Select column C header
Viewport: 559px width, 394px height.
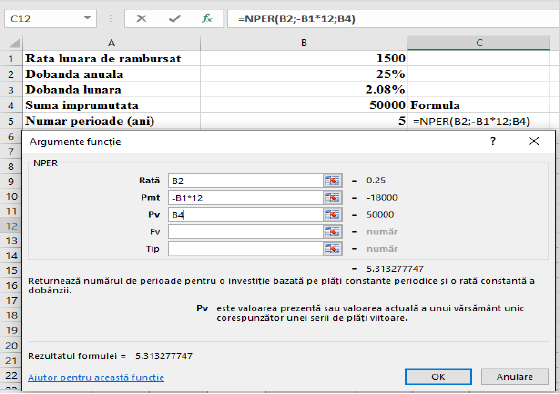(479, 43)
